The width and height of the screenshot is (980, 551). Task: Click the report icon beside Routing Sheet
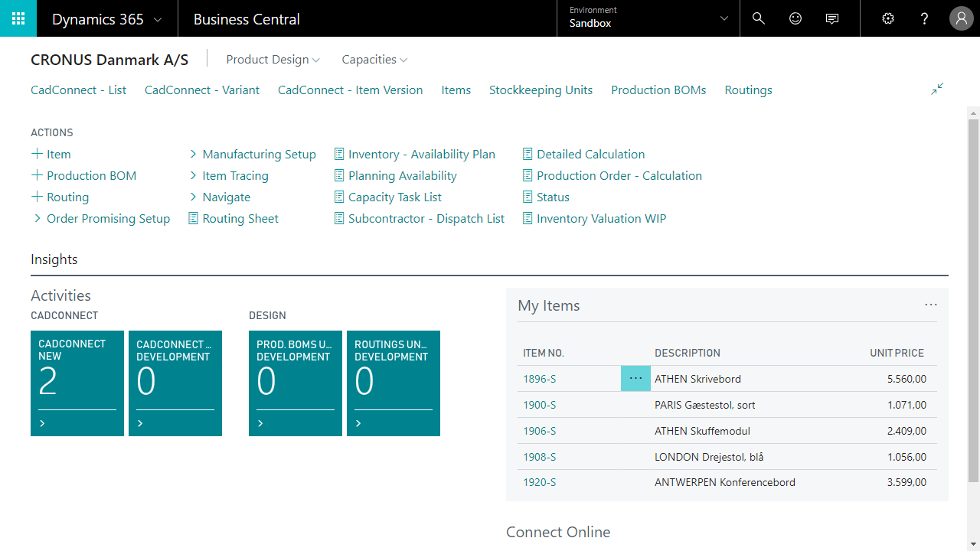click(x=194, y=218)
